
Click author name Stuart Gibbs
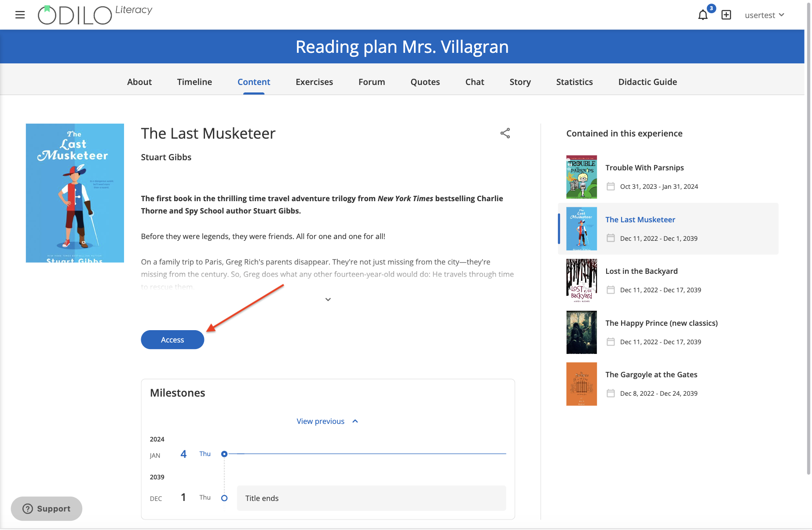[x=166, y=157]
